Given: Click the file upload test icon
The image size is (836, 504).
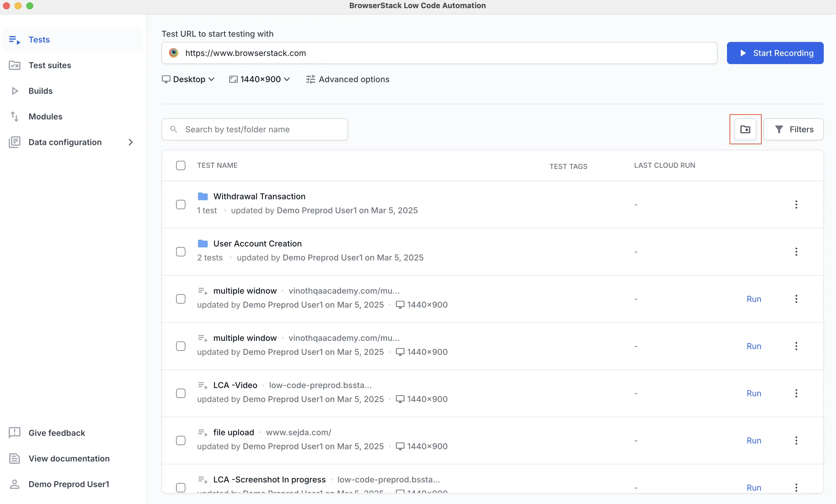Looking at the screenshot, I should pos(203,432).
